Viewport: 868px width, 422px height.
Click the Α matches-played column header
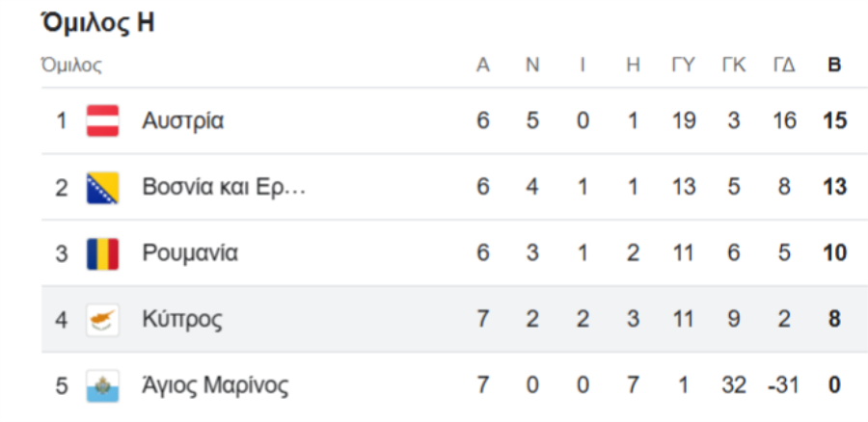(x=483, y=66)
